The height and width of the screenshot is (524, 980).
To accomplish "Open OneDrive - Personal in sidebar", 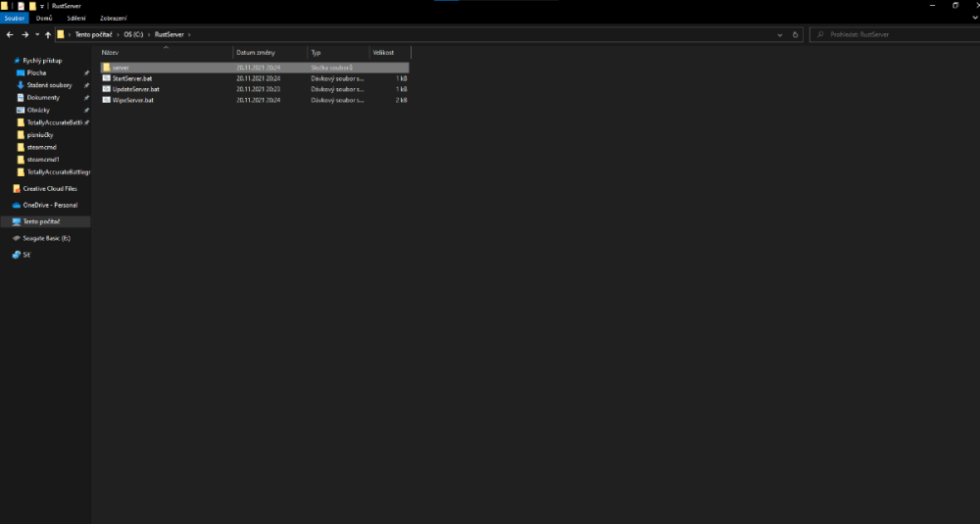I will pyautogui.click(x=50, y=205).
